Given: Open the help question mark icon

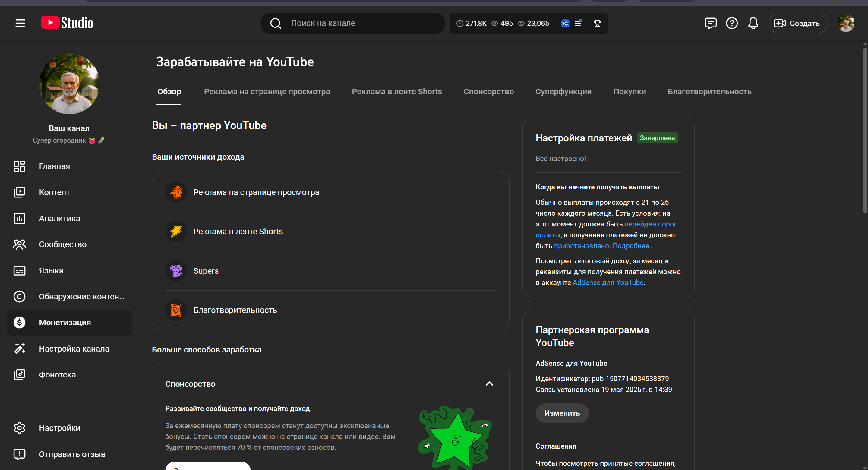Looking at the screenshot, I should pyautogui.click(x=731, y=23).
